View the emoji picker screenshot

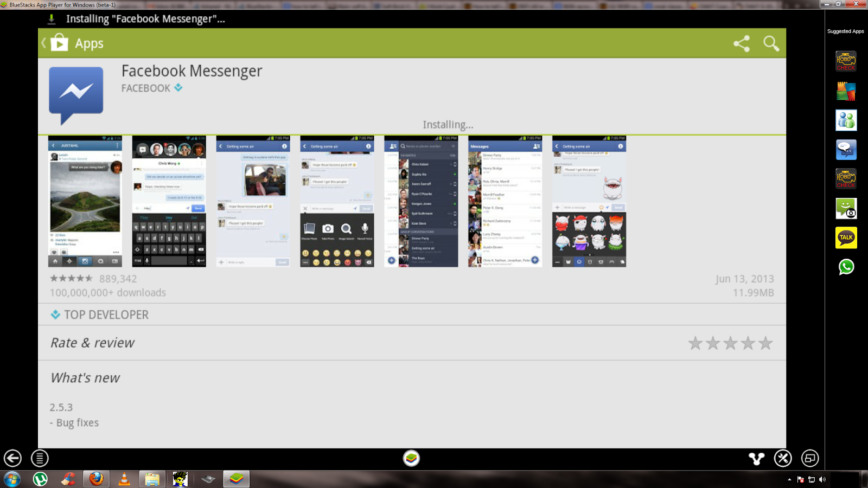[x=337, y=201]
